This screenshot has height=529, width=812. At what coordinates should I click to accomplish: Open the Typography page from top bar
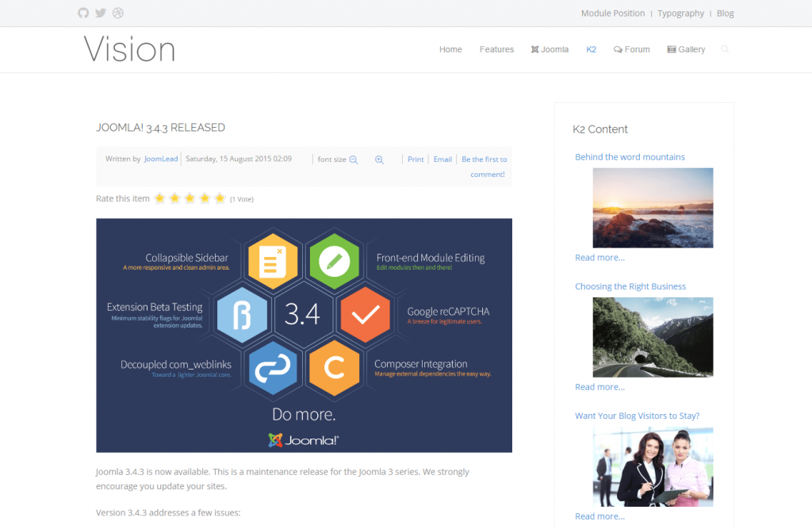680,13
